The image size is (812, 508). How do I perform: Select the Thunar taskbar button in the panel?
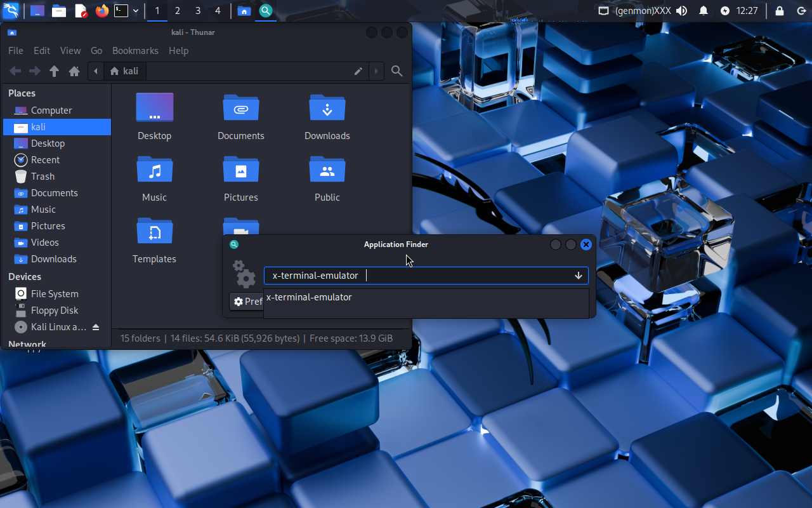(x=244, y=11)
